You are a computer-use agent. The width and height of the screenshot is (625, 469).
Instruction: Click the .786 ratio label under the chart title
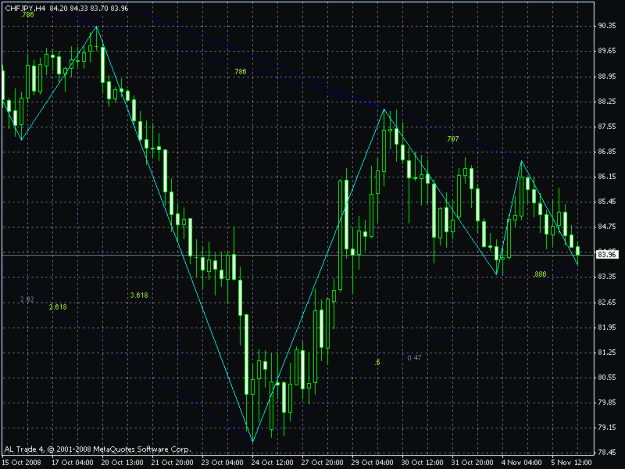pyautogui.click(x=28, y=15)
